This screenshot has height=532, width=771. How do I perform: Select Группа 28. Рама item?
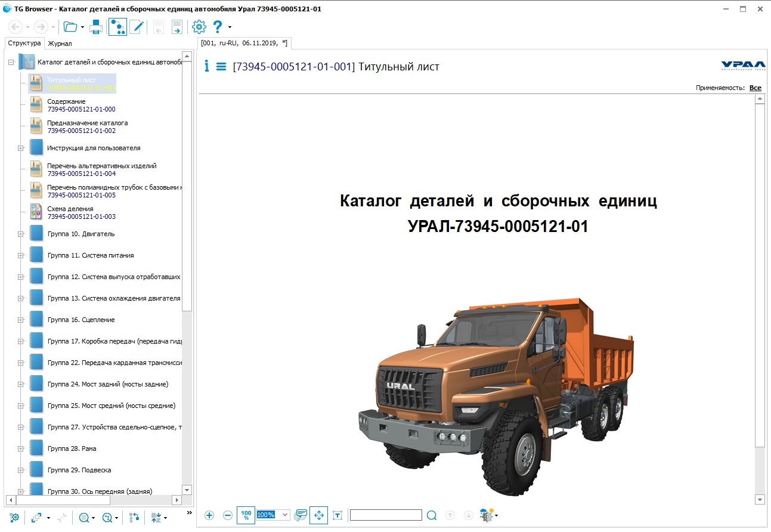tap(72, 449)
